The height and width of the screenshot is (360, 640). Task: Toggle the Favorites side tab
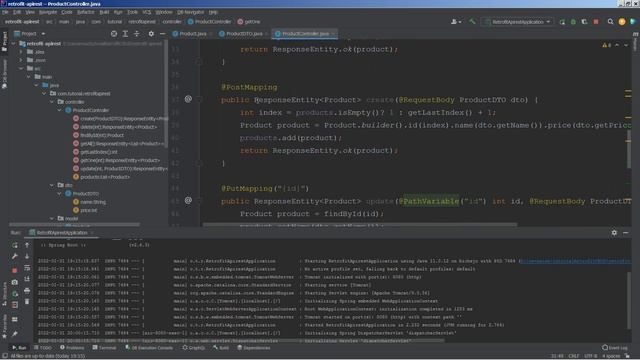click(4, 326)
